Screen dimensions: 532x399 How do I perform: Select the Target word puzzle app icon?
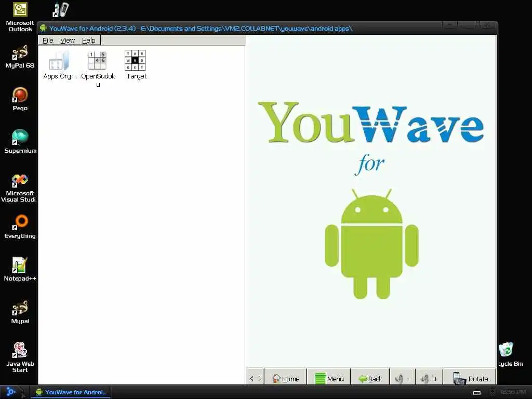[x=136, y=65]
